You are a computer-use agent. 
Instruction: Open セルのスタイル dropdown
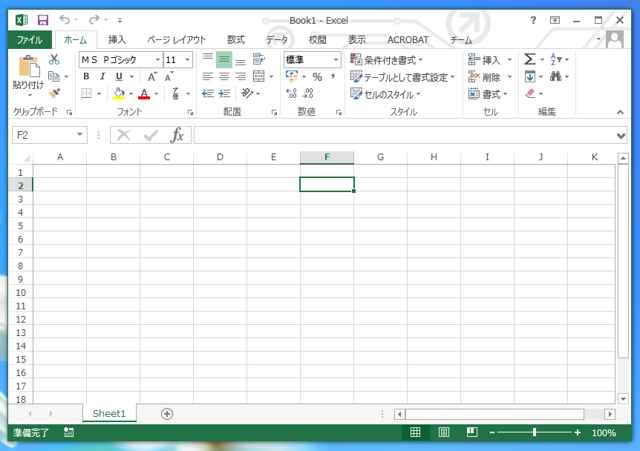[x=385, y=94]
